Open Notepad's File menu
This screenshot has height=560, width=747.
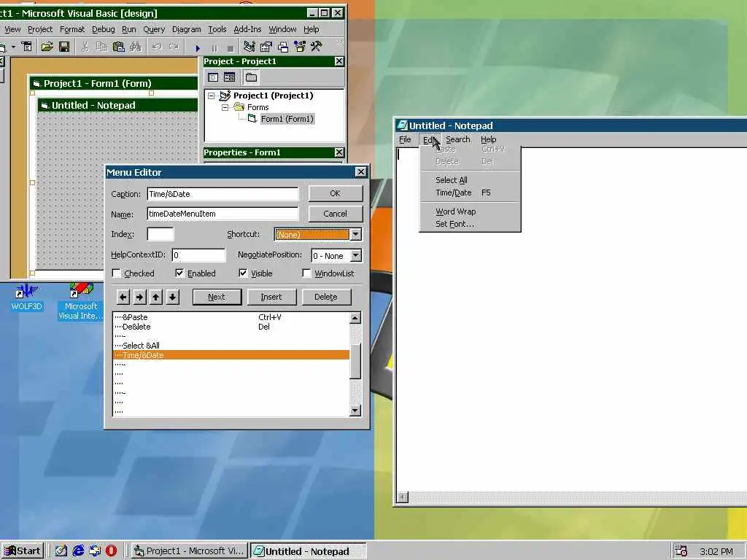point(405,139)
